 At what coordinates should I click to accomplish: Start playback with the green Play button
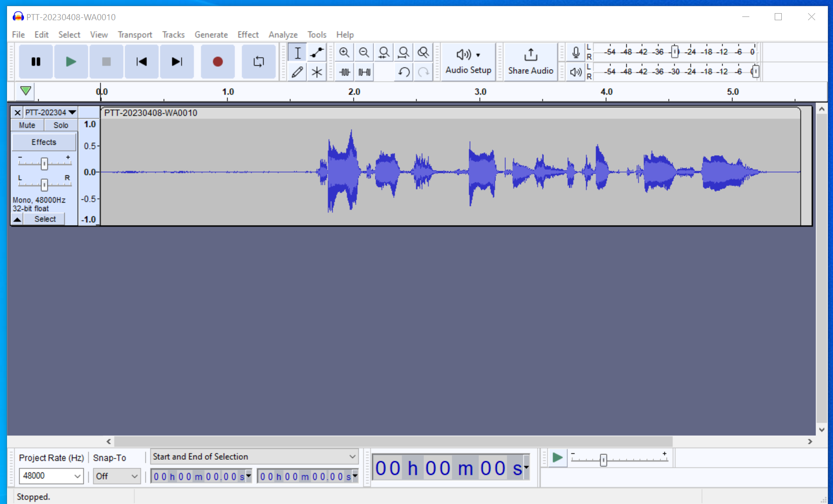(71, 62)
